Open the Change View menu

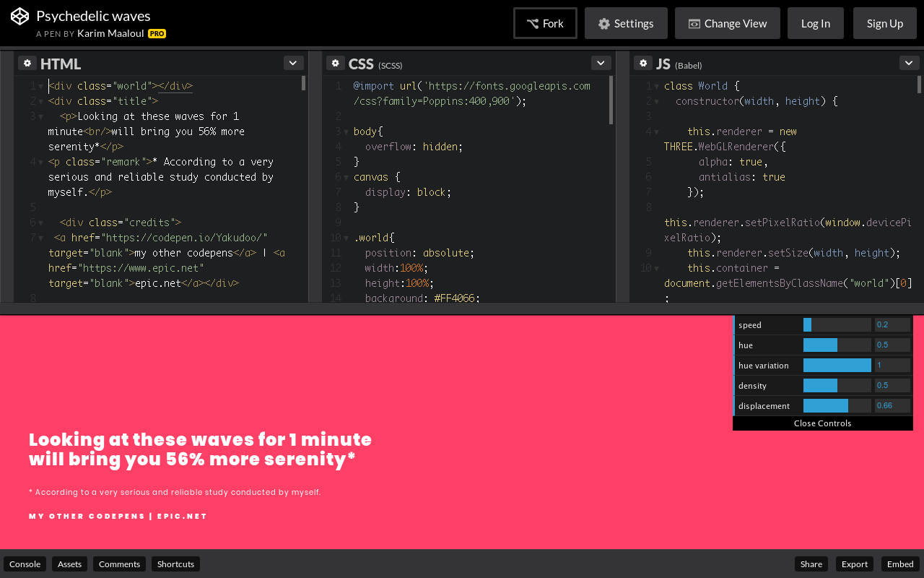(x=727, y=23)
